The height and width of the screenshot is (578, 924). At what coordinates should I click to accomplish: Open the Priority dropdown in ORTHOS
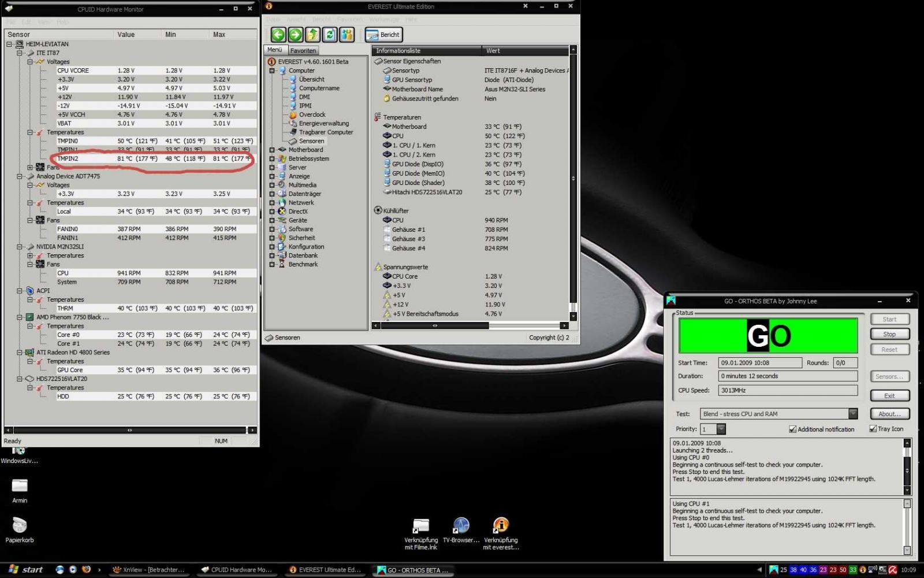pyautogui.click(x=721, y=429)
